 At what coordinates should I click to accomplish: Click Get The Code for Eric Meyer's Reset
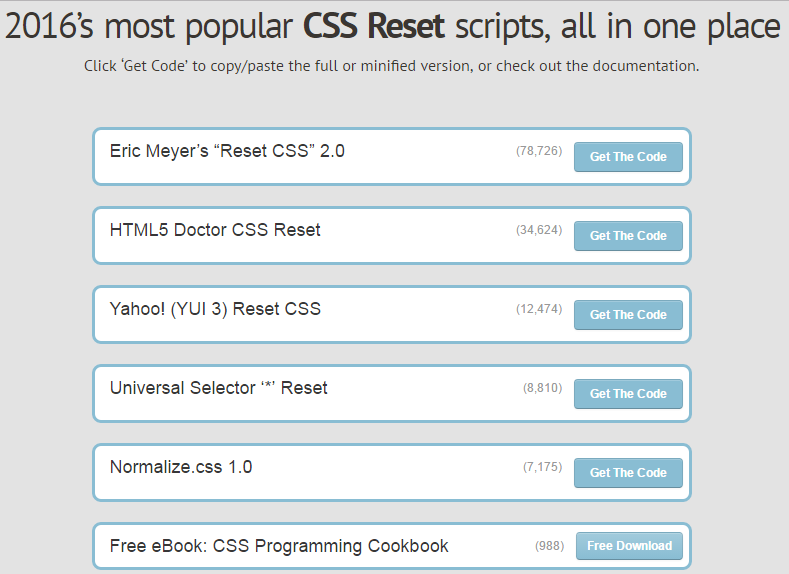(x=628, y=157)
